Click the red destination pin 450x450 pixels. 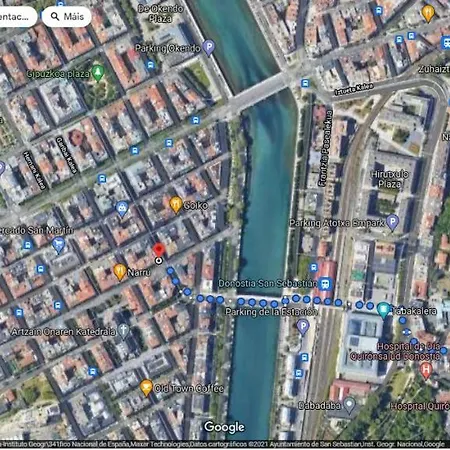pyautogui.click(x=159, y=250)
